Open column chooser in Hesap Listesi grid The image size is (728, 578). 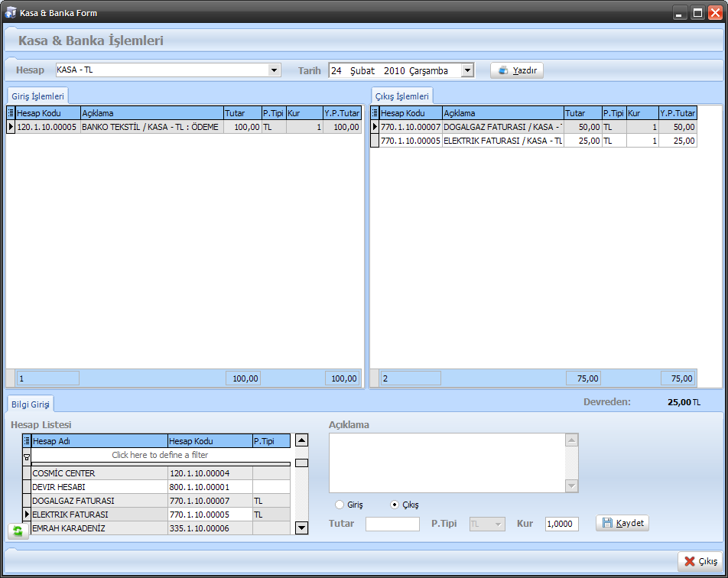(x=27, y=441)
